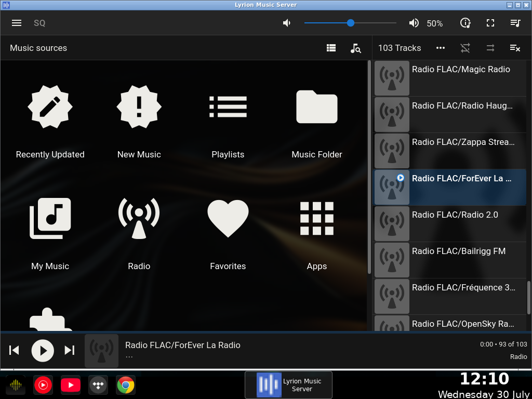Screen dimensions: 532x399
Task: Toggle the play queue panel
Action: (x=515, y=23)
